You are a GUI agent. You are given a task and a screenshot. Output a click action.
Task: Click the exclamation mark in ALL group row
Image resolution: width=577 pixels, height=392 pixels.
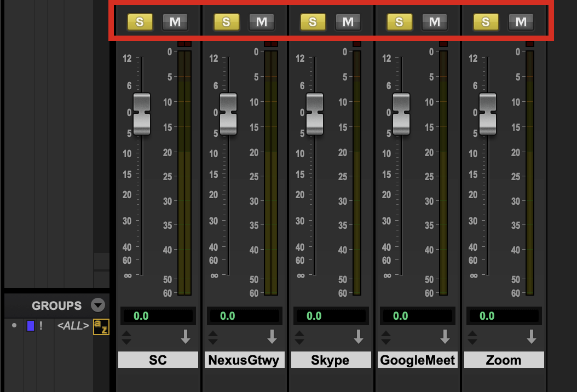tap(41, 326)
